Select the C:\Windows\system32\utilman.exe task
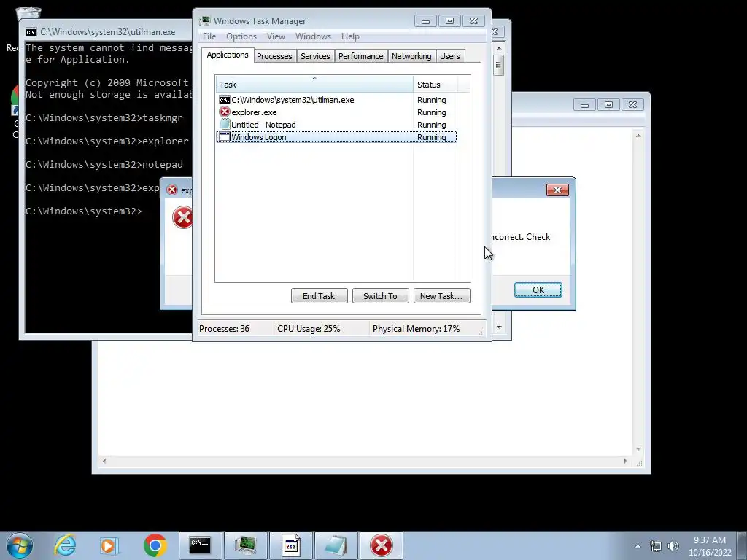Screen dimensions: 747x560 [337, 99]
